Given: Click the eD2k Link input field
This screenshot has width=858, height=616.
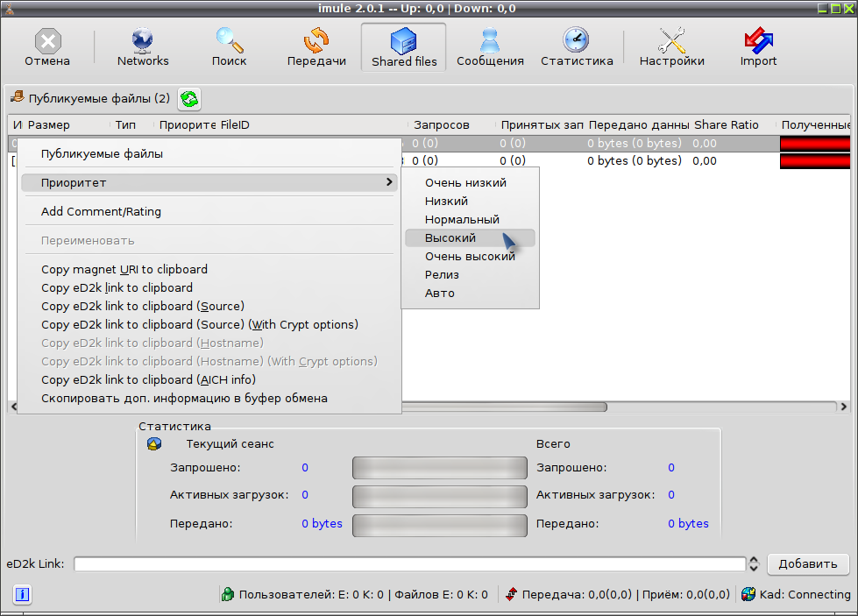Looking at the screenshot, I should click(x=410, y=564).
